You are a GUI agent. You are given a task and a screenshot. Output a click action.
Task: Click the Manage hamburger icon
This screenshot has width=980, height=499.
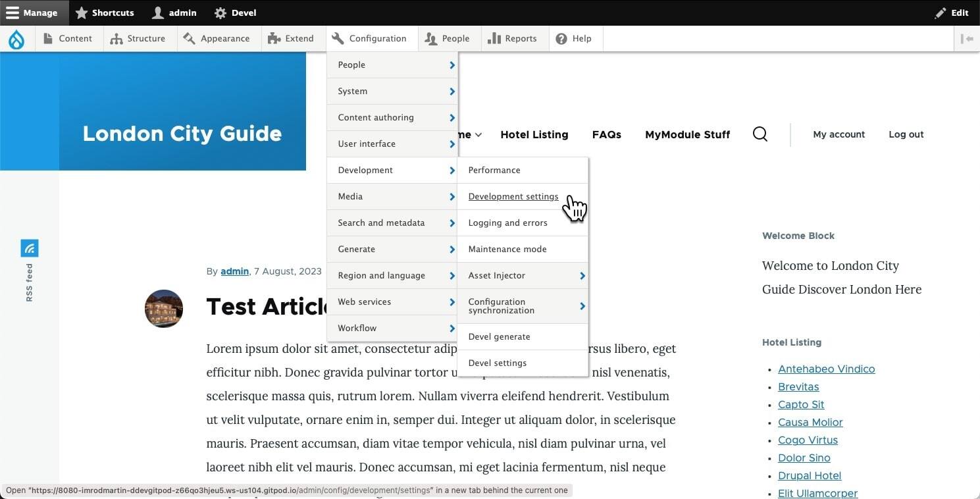13,13
